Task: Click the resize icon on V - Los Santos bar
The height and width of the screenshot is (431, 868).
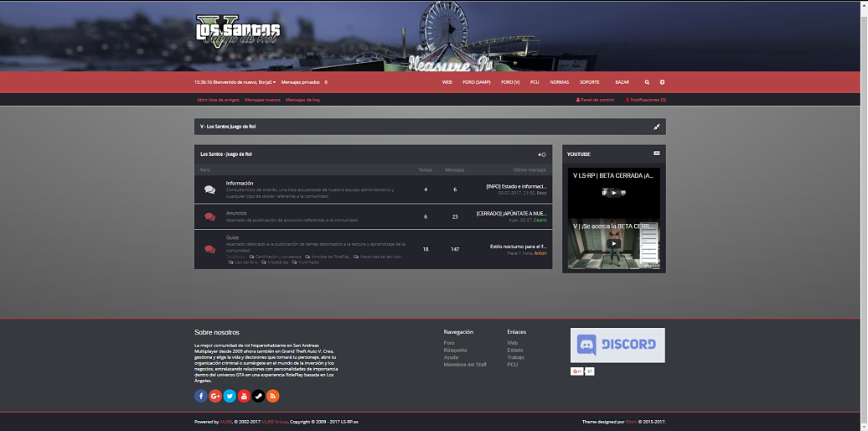Action: pyautogui.click(x=657, y=127)
